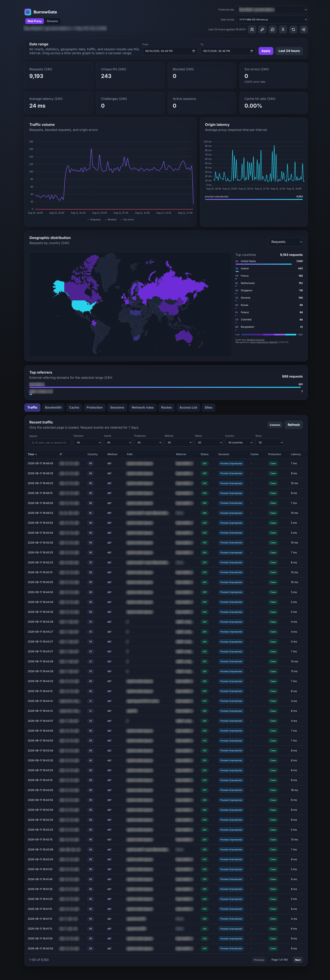Select the Access List tab
This screenshot has width=330, height=980.
pos(188,407)
